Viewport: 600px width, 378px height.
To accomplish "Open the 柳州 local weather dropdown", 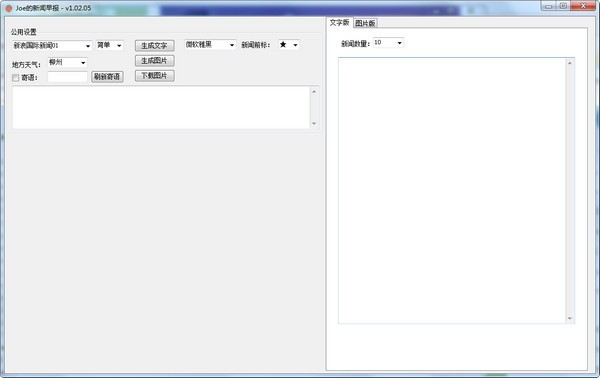I will point(68,62).
